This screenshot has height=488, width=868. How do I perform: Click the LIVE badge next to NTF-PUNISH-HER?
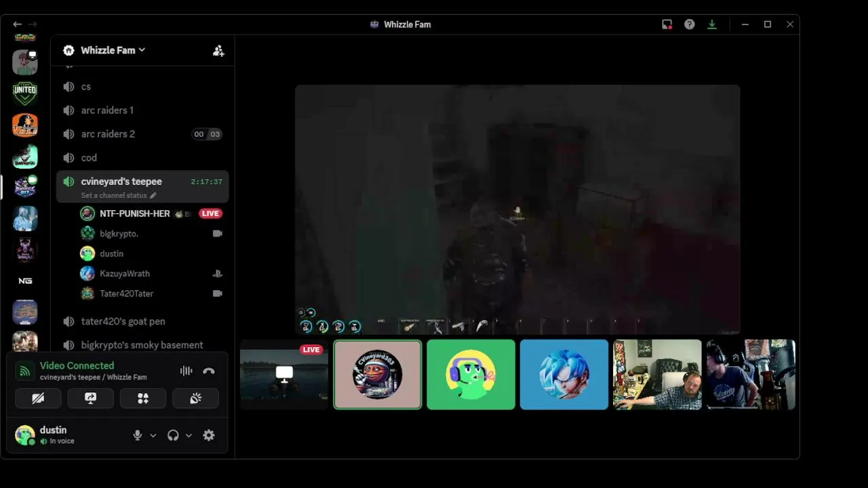click(x=210, y=213)
